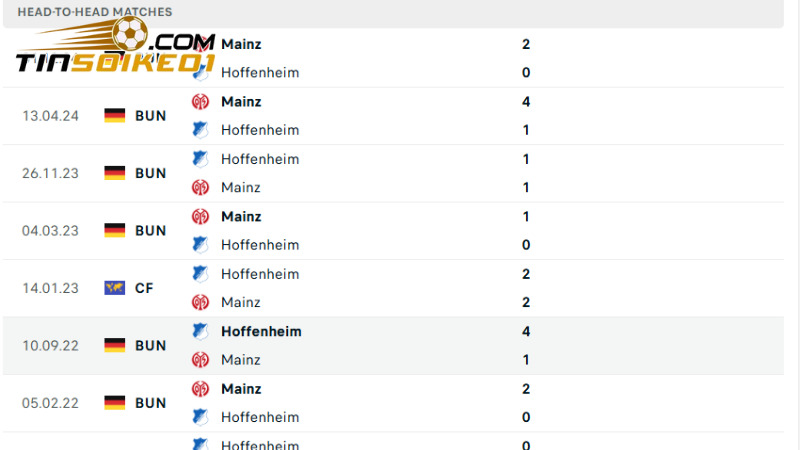Viewport: 800px width, 450px height.
Task: Select German flag beside 05.02.22
Action: 115,403
